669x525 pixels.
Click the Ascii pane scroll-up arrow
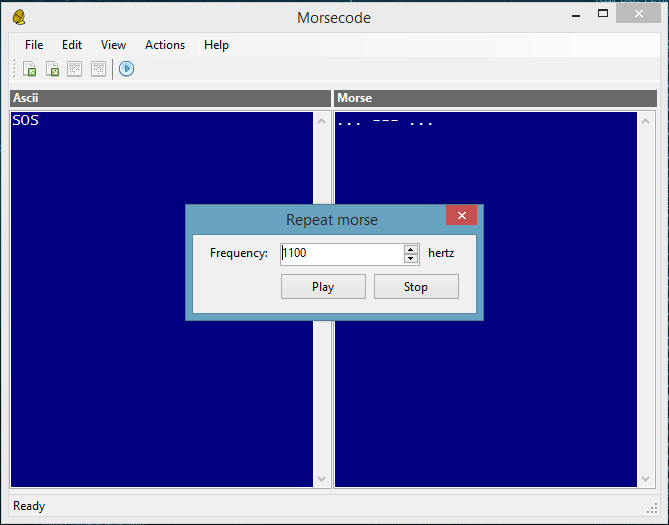[x=322, y=121]
